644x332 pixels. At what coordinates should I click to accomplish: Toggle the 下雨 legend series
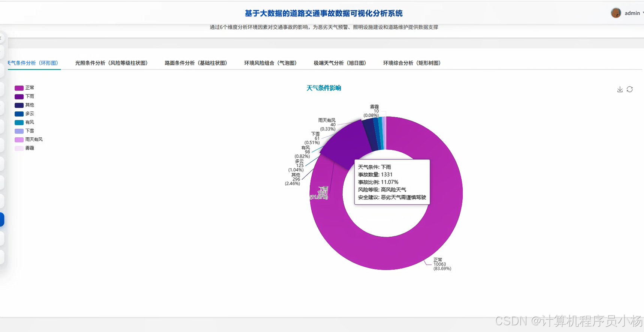click(x=24, y=96)
